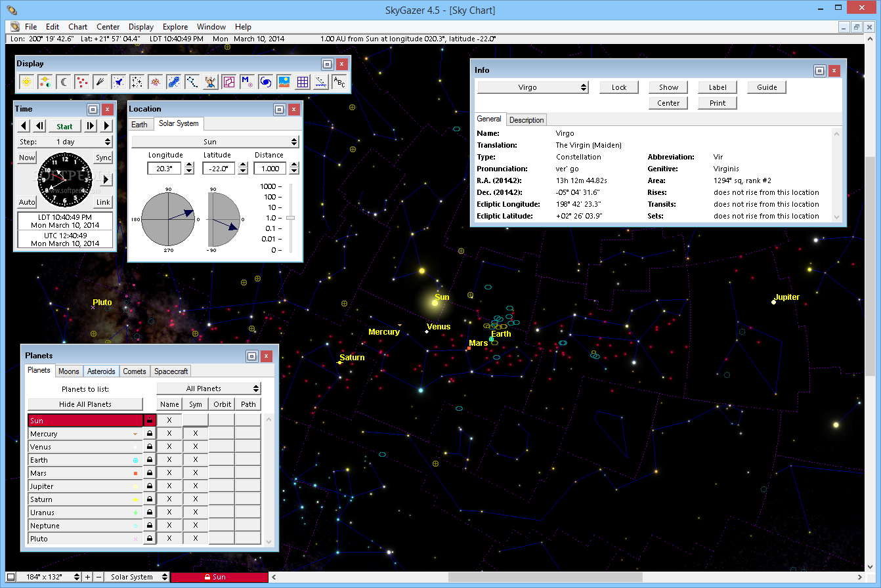Click the Hide All Planets button

(x=85, y=404)
